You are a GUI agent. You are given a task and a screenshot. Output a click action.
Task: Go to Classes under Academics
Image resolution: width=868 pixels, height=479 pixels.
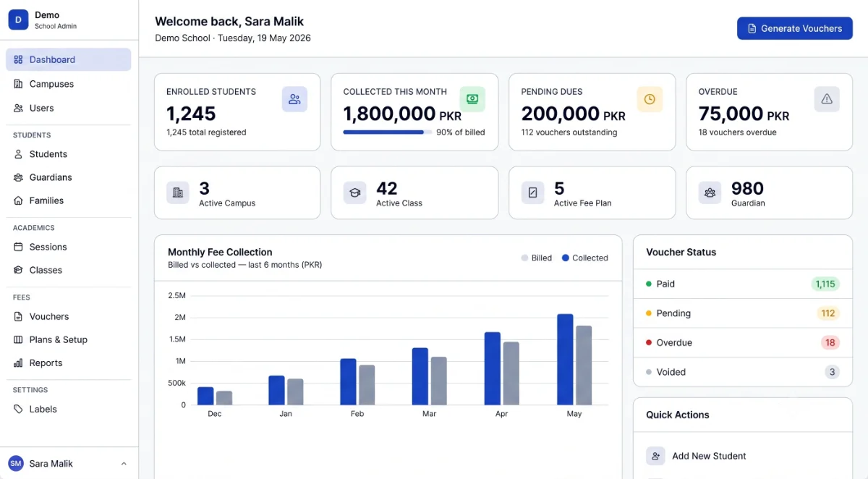(69, 270)
